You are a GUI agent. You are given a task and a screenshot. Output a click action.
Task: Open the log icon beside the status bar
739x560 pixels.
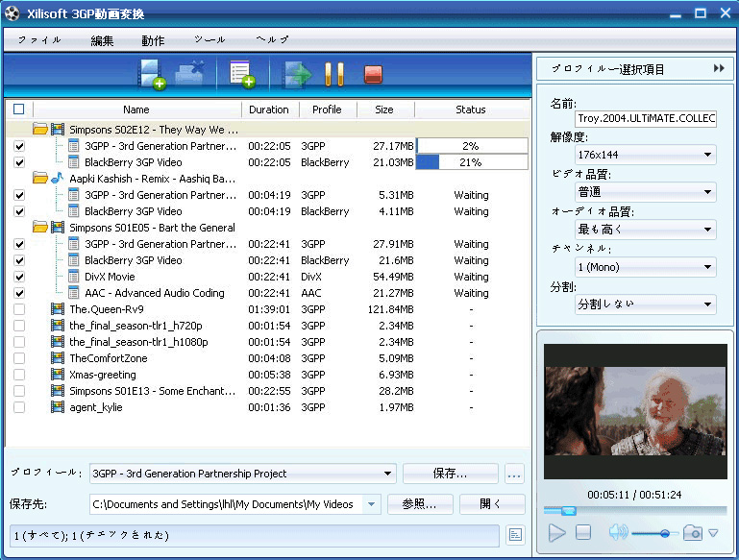(515, 534)
